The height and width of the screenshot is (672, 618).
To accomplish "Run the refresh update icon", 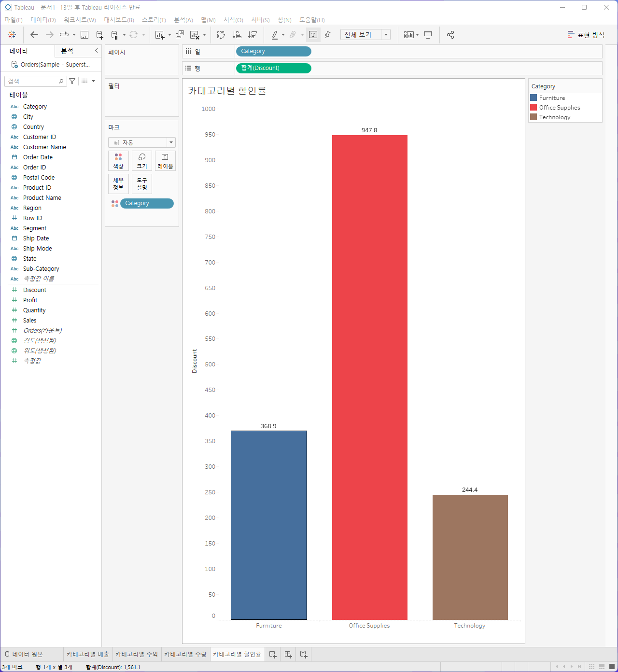I will 134,35.
